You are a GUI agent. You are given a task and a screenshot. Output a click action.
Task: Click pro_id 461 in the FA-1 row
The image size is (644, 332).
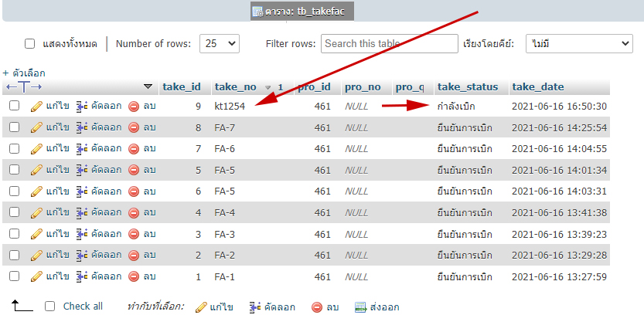pos(322,276)
